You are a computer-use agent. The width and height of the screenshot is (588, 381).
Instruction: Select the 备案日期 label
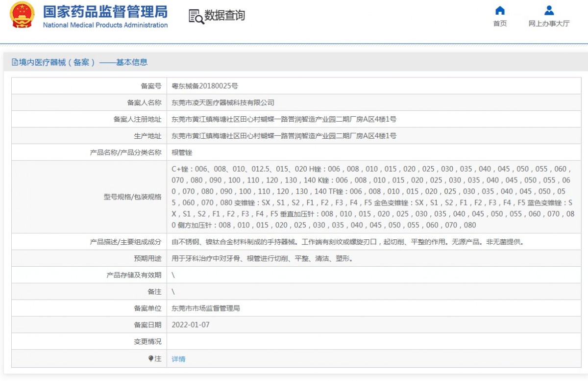147,325
